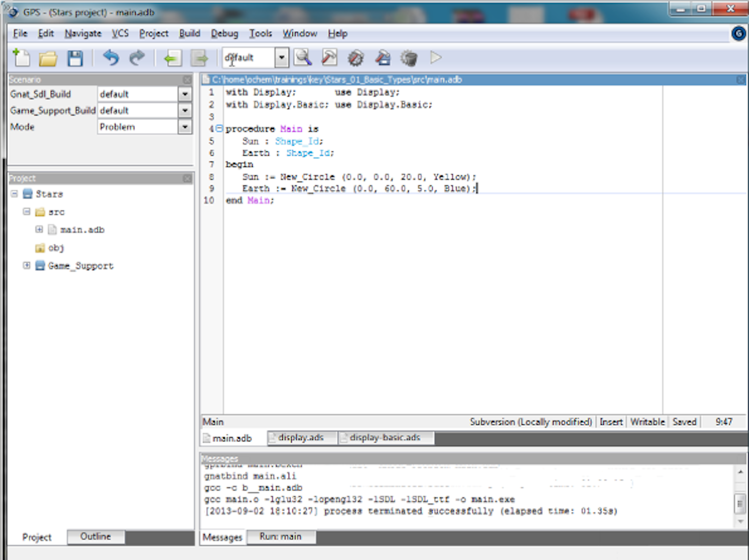Open the Edit menu
The image size is (749, 560).
(x=46, y=33)
